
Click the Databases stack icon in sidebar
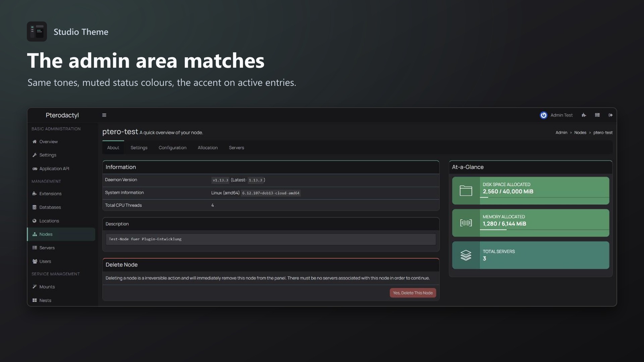35,207
